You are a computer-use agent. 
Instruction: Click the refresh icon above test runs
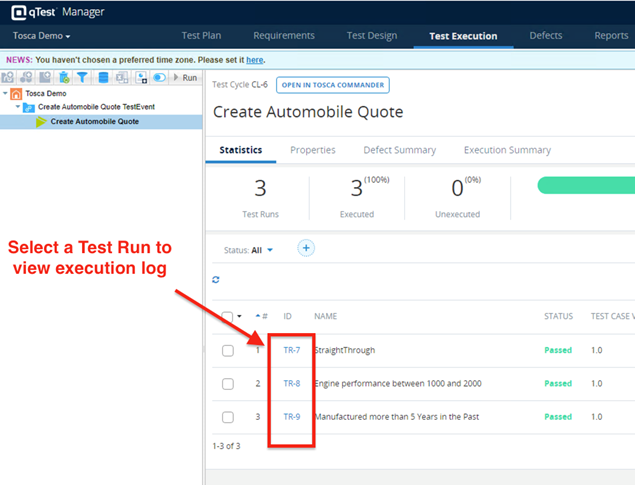point(216,280)
